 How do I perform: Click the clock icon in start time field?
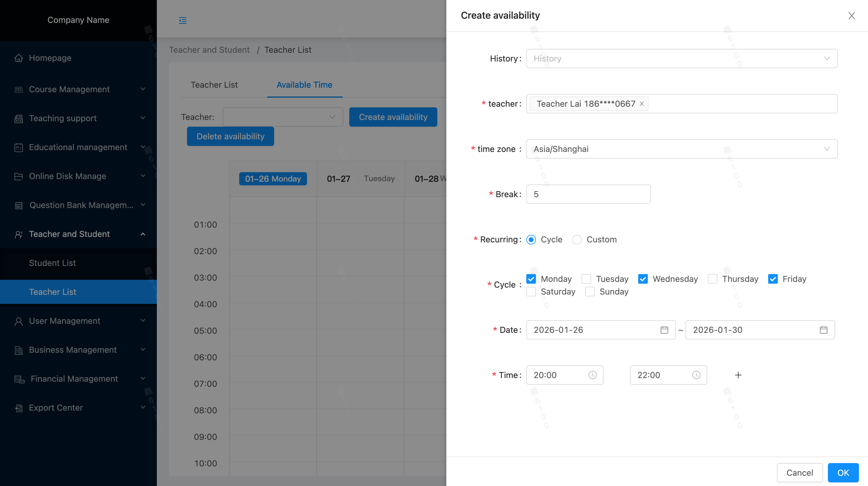coord(592,375)
